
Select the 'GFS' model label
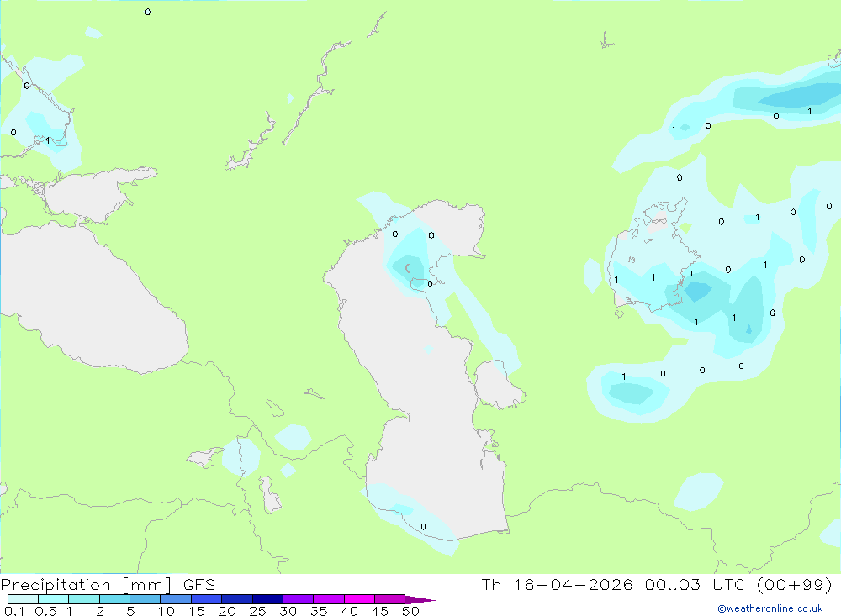click(199, 585)
